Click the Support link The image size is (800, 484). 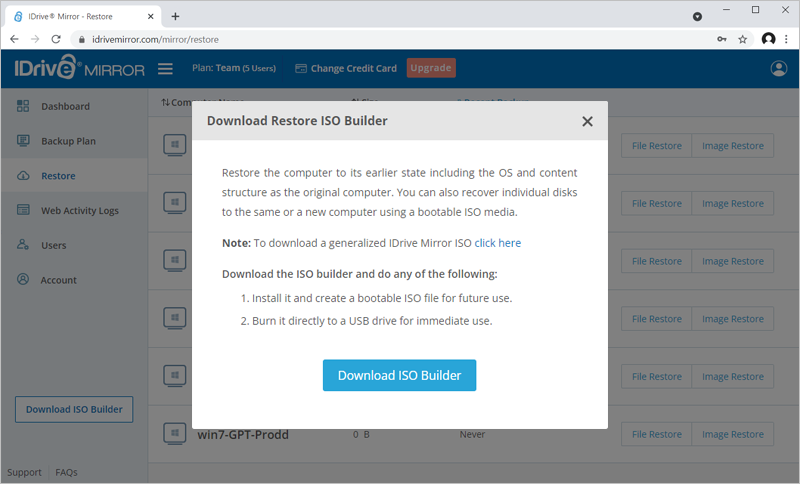[x=24, y=472]
